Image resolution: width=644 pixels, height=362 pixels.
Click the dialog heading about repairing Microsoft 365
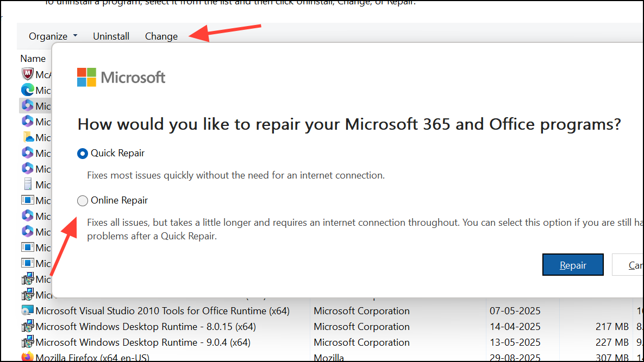tap(349, 124)
